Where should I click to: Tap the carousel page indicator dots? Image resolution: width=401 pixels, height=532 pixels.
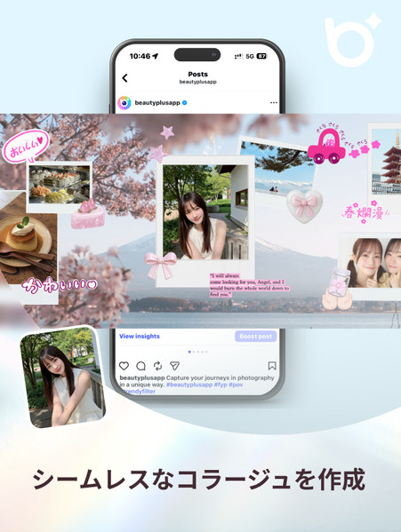point(197,352)
